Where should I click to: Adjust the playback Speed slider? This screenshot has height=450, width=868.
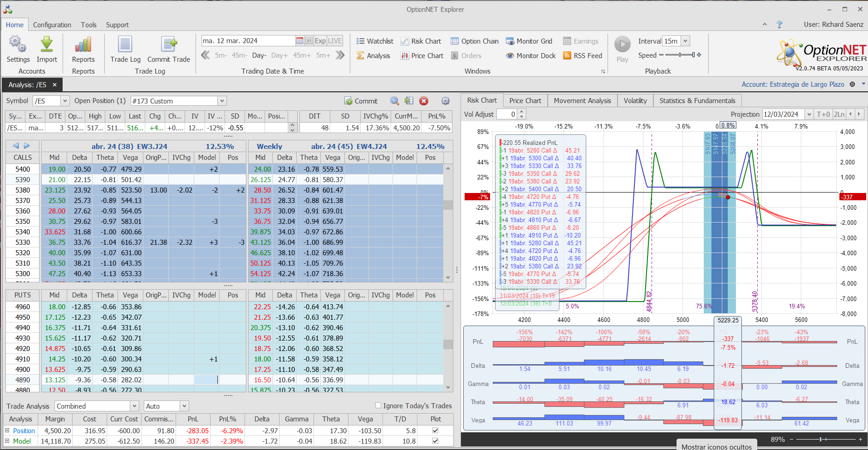pyautogui.click(x=680, y=55)
